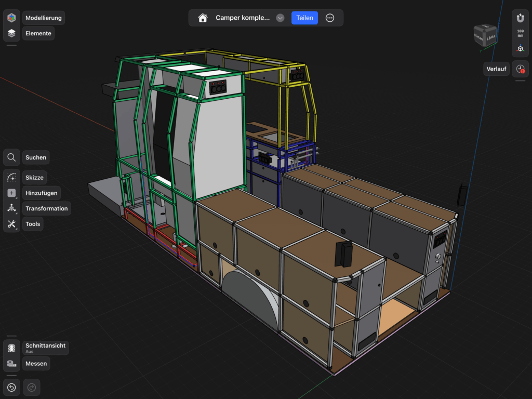
Task: Click the greyed redo arrow
Action: [32, 387]
